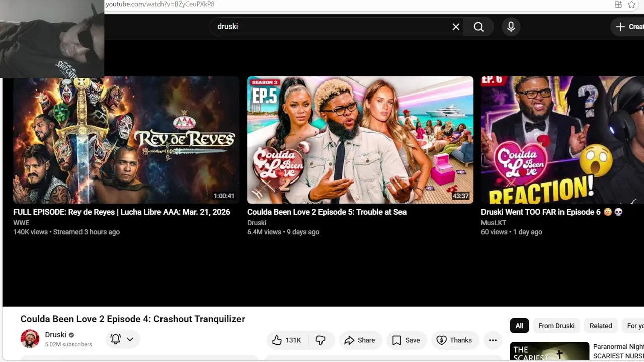
Task: Open the three-dot more actions menu
Action: [493, 340]
